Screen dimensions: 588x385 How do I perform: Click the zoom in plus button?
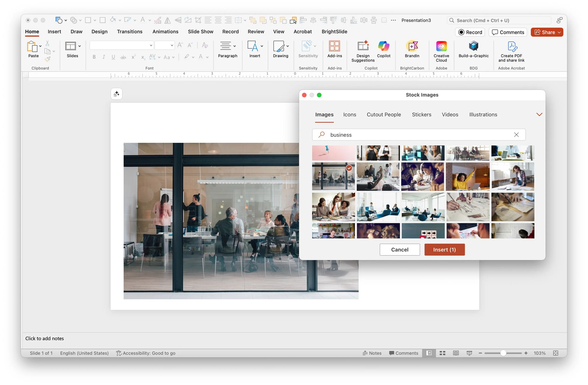coord(526,353)
